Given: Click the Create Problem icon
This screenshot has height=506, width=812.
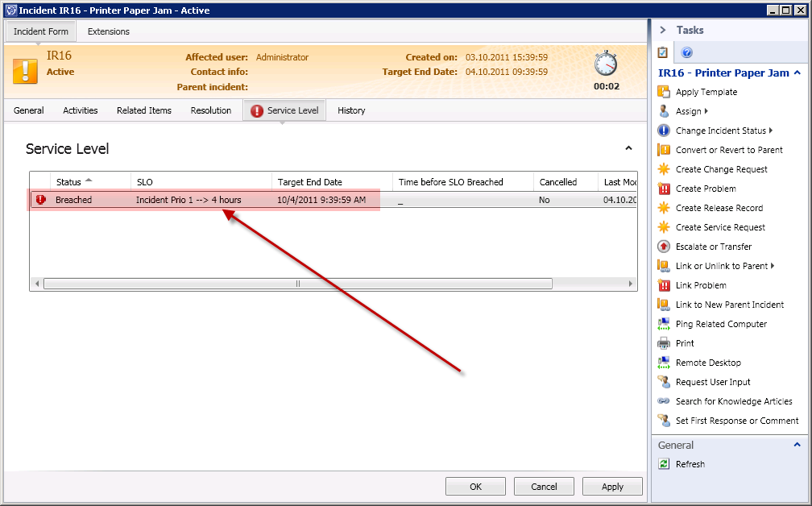Looking at the screenshot, I should tap(664, 189).
